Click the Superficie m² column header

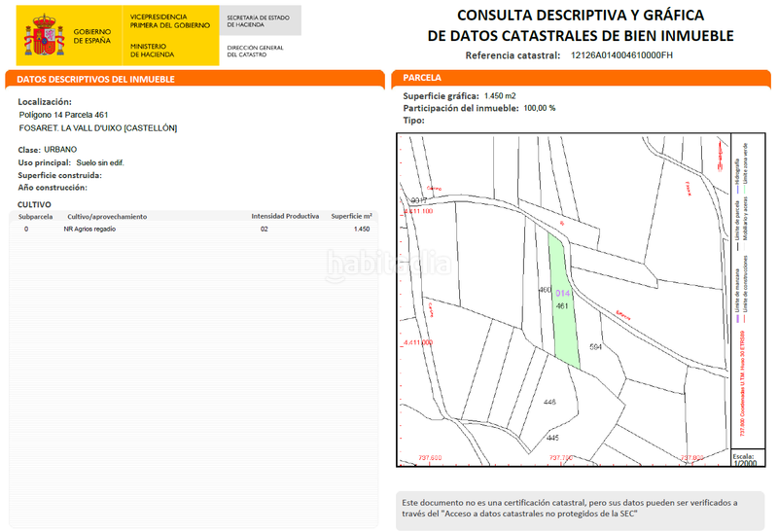point(351,216)
